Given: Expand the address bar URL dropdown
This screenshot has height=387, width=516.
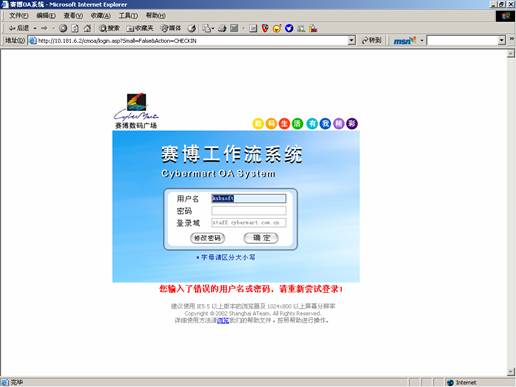Looking at the screenshot, I should (352, 41).
